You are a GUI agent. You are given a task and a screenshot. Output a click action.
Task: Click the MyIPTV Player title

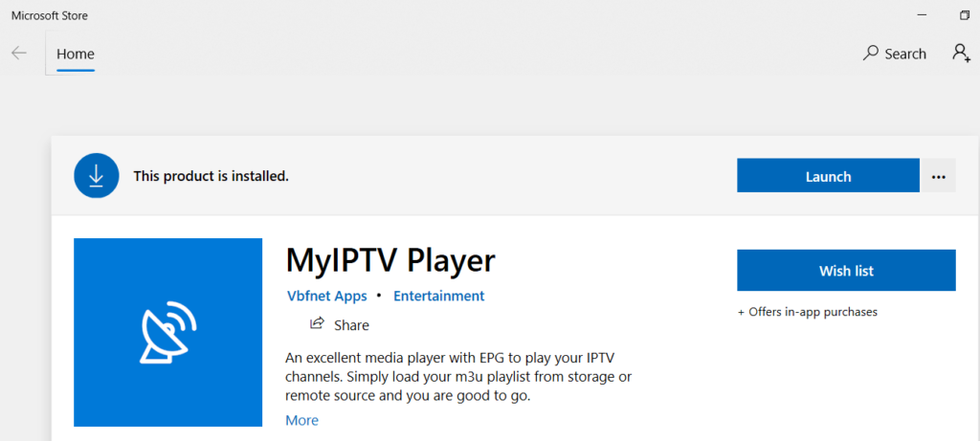(390, 260)
